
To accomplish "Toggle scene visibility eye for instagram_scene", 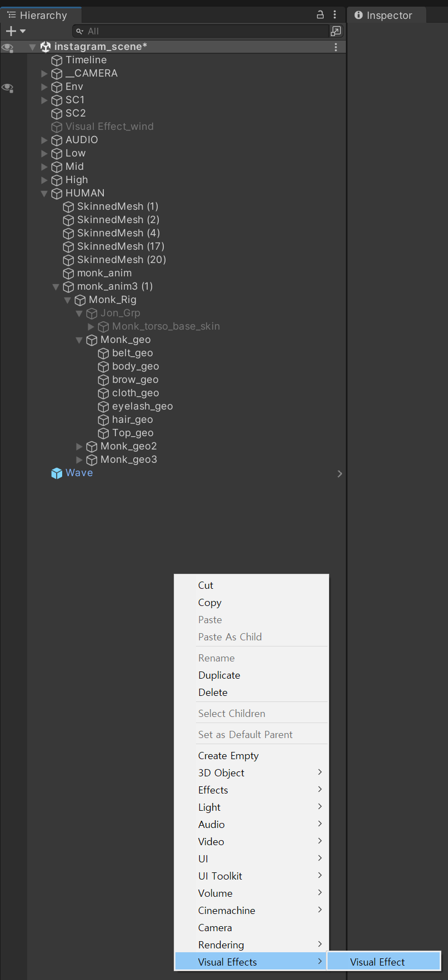I will tap(8, 48).
